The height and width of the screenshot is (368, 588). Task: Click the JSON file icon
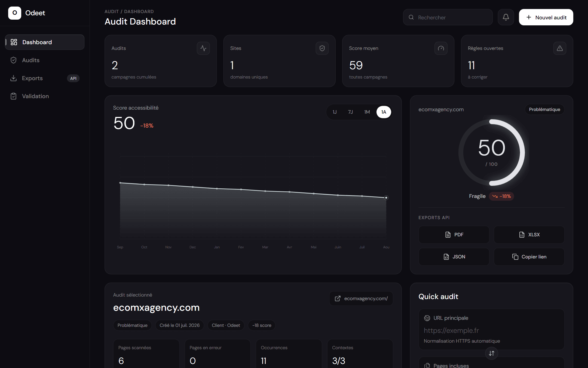point(446,257)
